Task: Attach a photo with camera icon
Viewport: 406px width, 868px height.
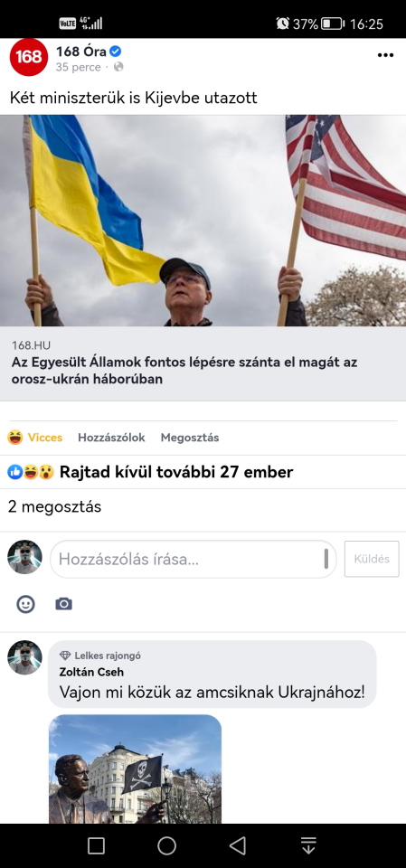Action: (x=63, y=604)
